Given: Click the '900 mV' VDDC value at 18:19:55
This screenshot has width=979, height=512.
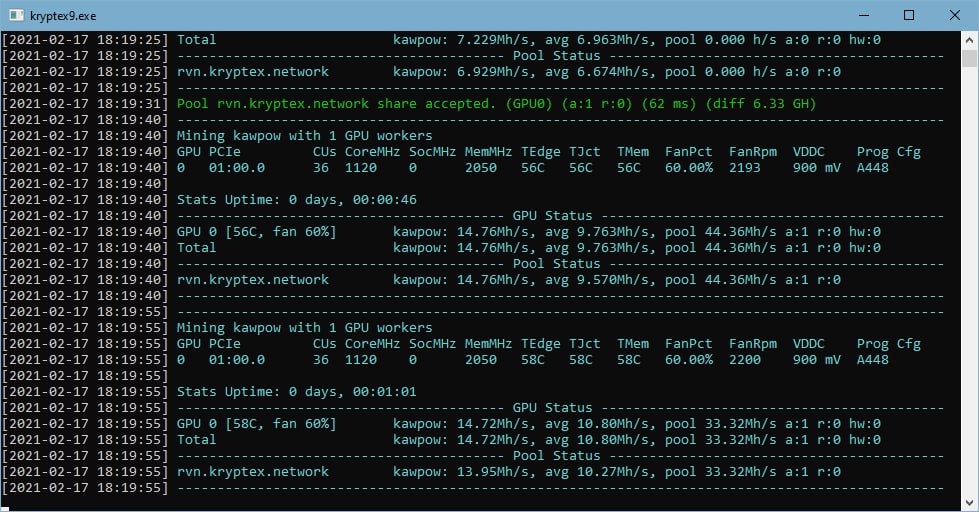Looking at the screenshot, I should [817, 360].
